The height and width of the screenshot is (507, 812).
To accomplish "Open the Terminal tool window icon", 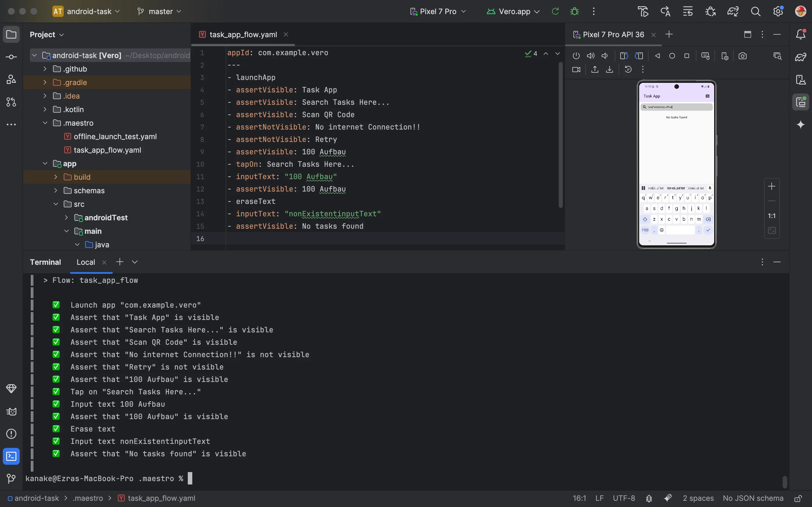I will [11, 456].
